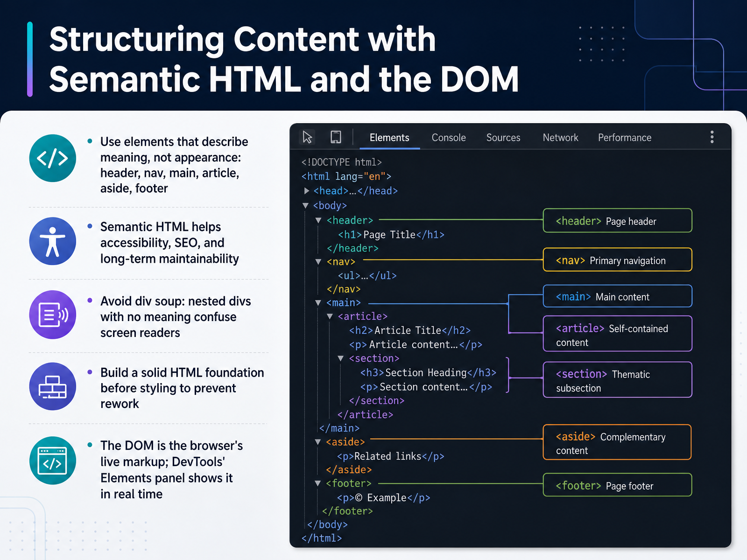
Task: Click "The DOM is the browser's" bullet
Action: pos(171,470)
